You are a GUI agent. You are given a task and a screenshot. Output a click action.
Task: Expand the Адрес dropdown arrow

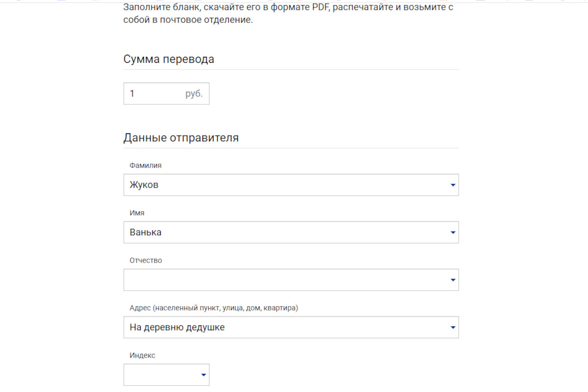[453, 327]
